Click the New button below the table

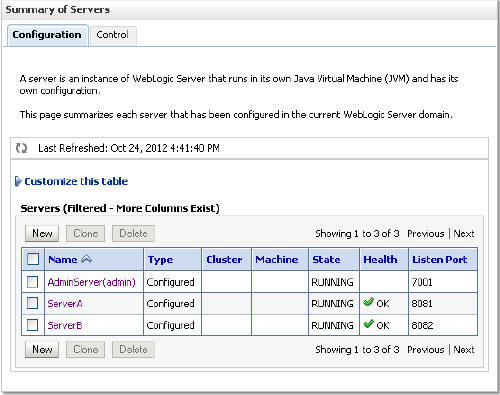[x=42, y=349]
